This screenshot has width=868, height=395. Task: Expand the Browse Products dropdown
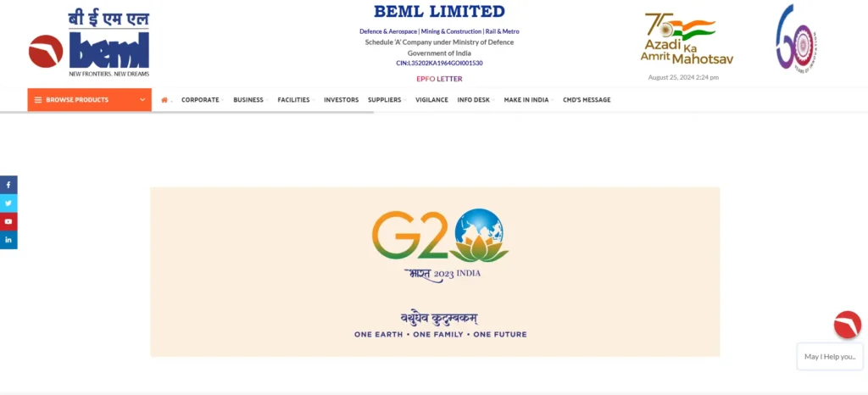[x=90, y=100]
